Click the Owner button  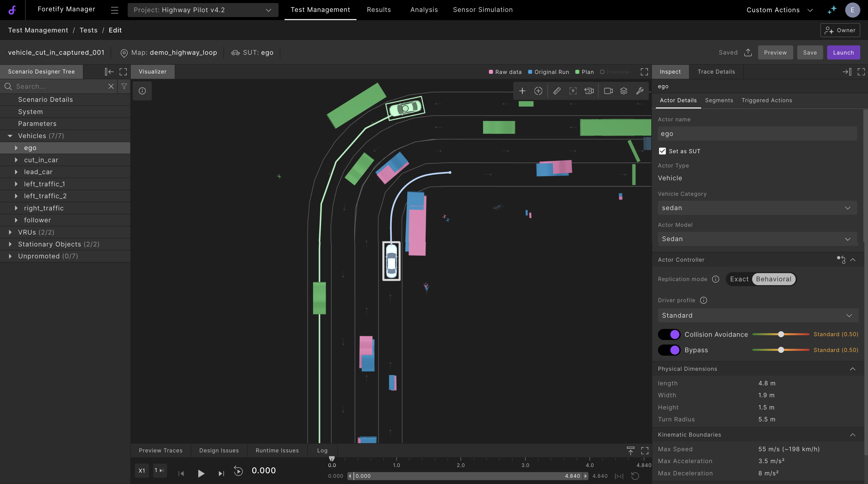pyautogui.click(x=840, y=30)
